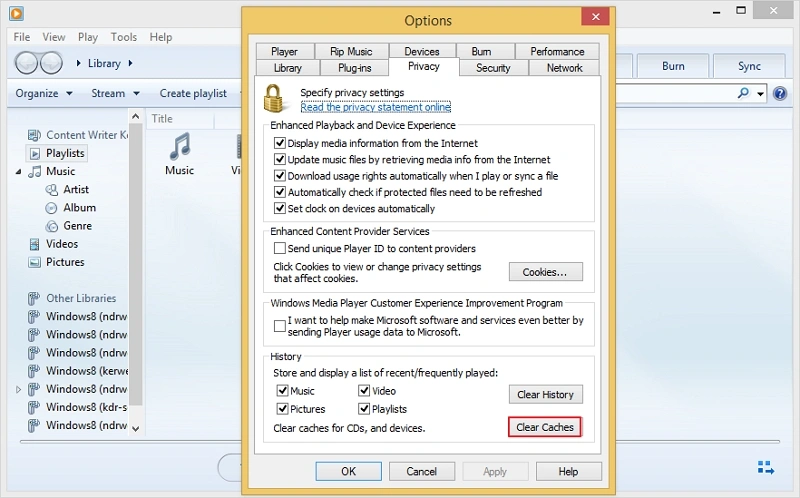Toggle the Playlists history checkbox
Image resolution: width=800 pixels, height=498 pixels.
(x=364, y=409)
